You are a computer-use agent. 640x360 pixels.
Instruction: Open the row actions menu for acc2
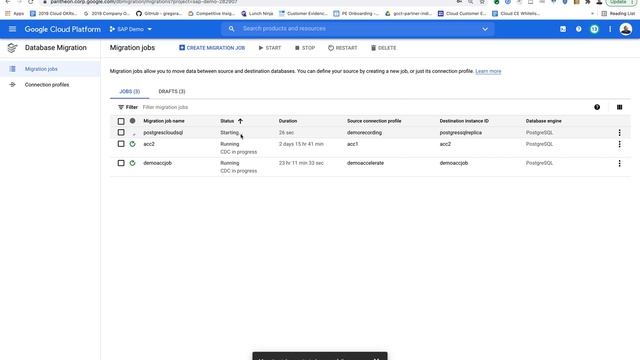point(619,144)
